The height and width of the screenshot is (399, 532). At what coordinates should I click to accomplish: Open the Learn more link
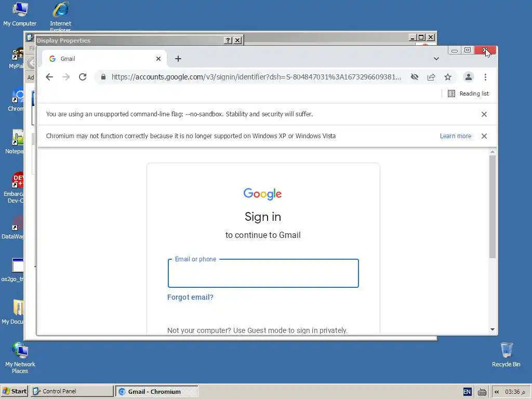click(455, 136)
